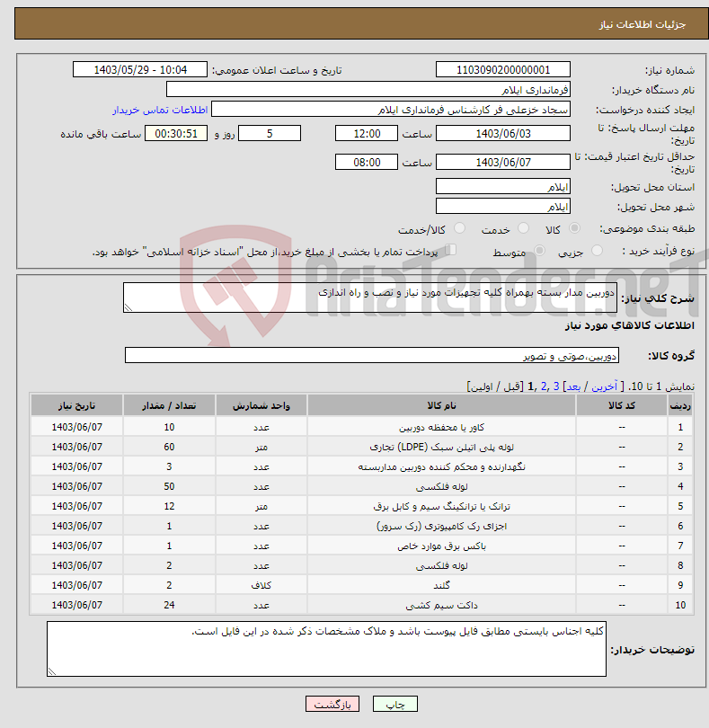Screen dimensions: 709x728
Task: Click the announcement date field 1403/05/29 - 10:04
Action: click(140, 69)
